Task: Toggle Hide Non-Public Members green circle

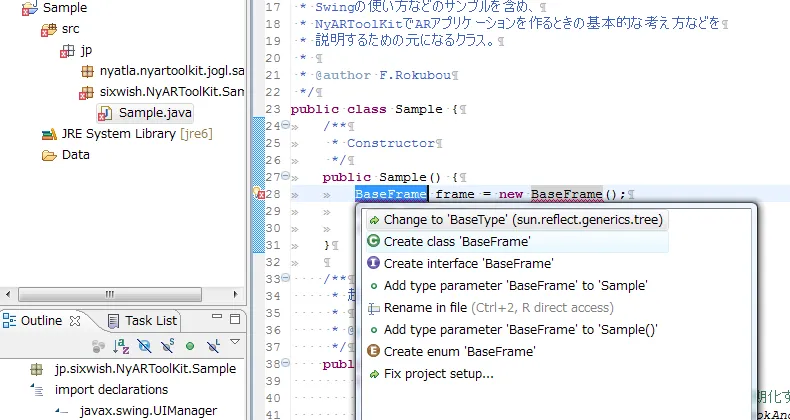Action: (x=190, y=346)
